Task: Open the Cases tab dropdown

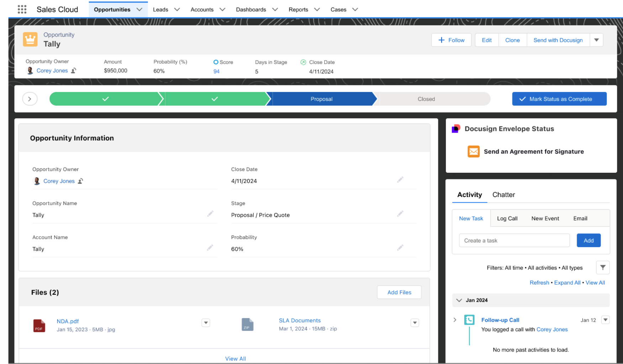Action: coord(355,10)
